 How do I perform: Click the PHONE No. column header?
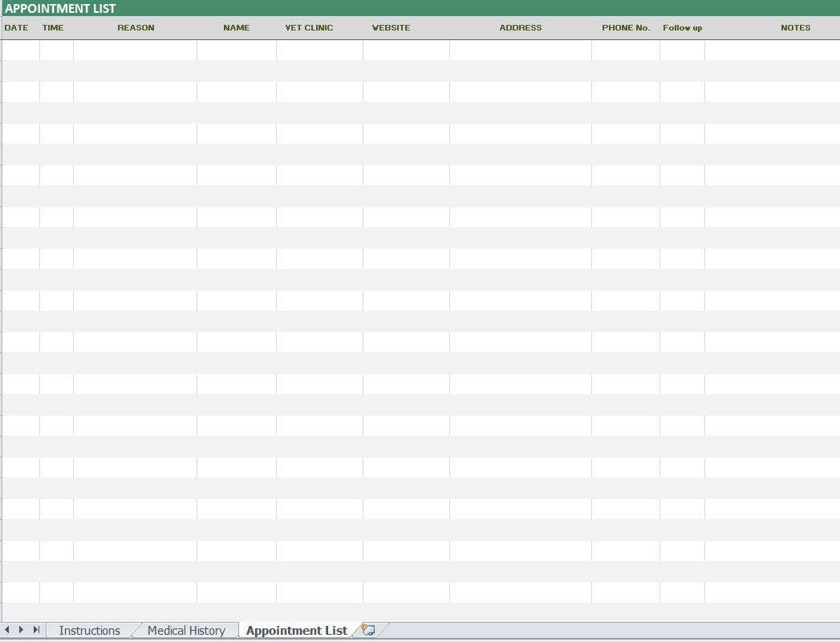tap(626, 28)
